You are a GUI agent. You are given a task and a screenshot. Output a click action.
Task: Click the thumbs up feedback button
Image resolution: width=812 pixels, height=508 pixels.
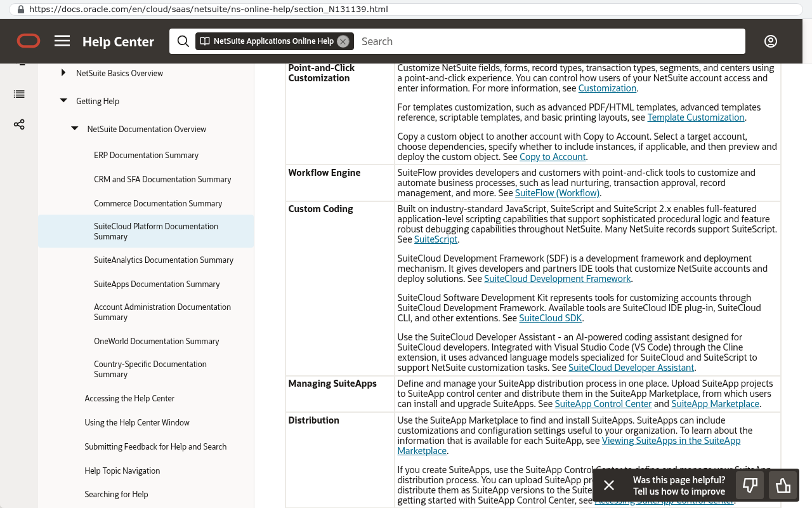(783, 486)
